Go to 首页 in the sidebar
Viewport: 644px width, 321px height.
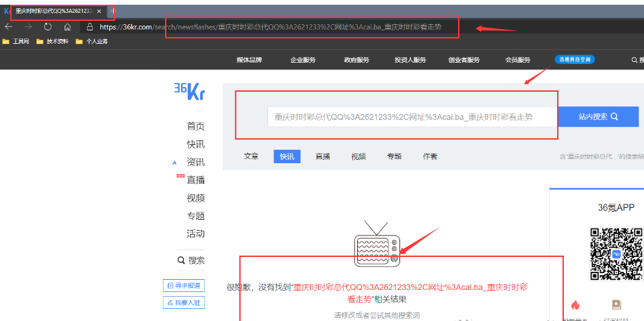coord(195,127)
